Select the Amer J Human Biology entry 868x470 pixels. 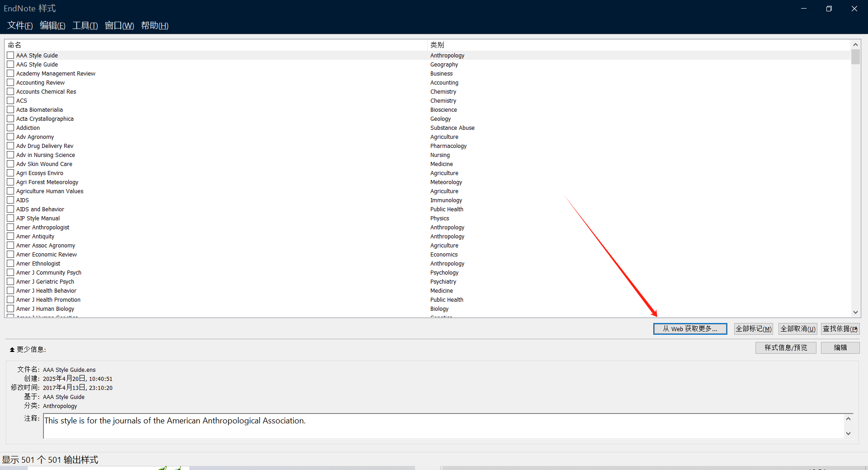tap(45, 309)
